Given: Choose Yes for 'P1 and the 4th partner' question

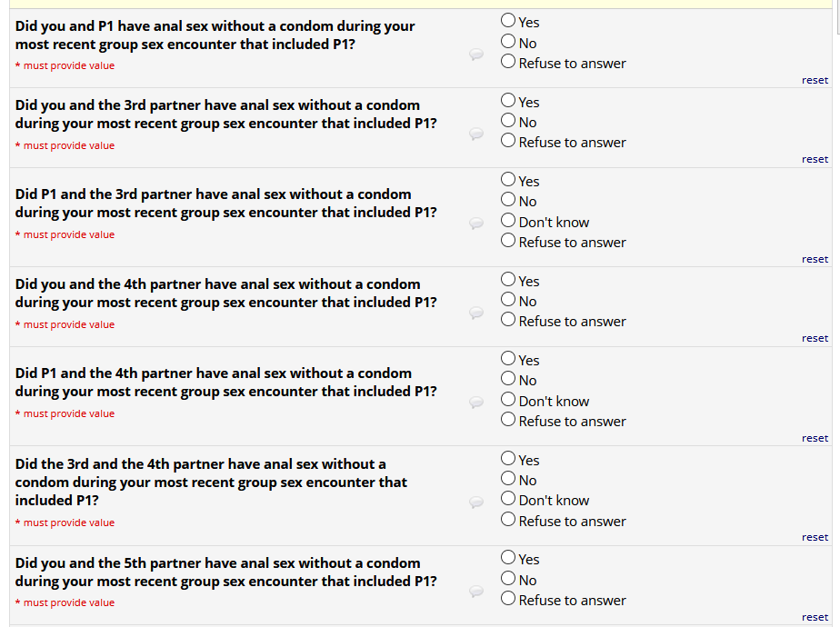Looking at the screenshot, I should click(508, 360).
